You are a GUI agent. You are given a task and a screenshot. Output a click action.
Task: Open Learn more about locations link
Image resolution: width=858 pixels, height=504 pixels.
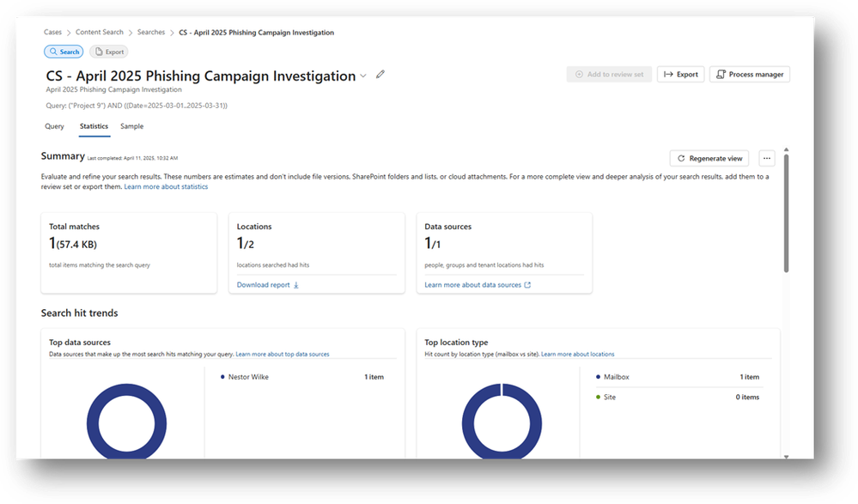(x=578, y=354)
